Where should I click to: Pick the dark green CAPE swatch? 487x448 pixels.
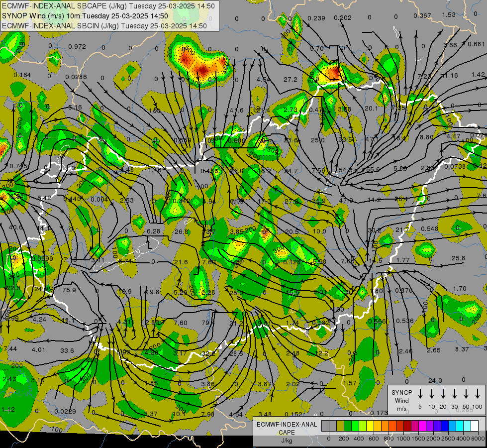(348, 426)
